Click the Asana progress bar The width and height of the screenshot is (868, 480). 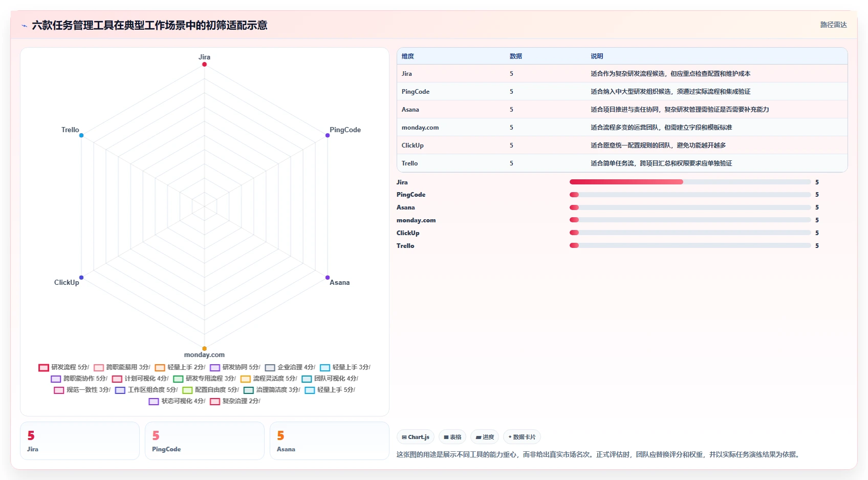690,207
